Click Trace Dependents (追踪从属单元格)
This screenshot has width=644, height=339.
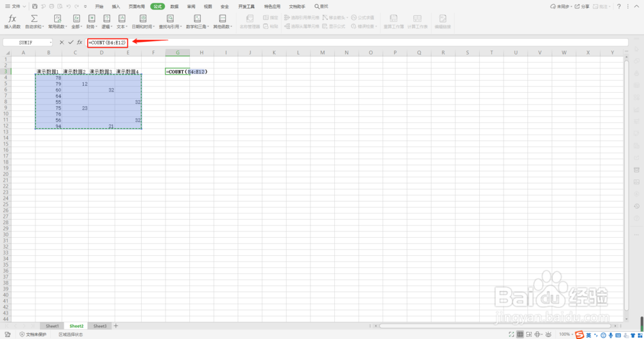click(301, 26)
